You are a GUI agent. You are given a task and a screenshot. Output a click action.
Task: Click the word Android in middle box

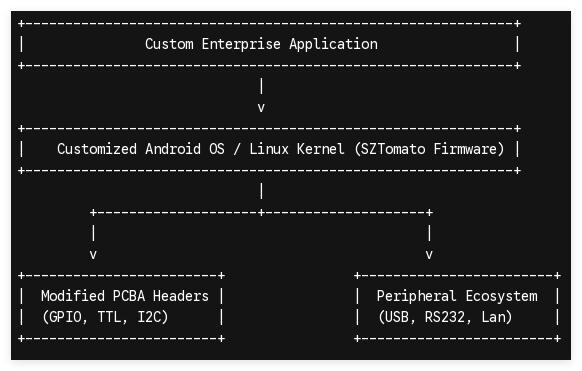pos(173,149)
